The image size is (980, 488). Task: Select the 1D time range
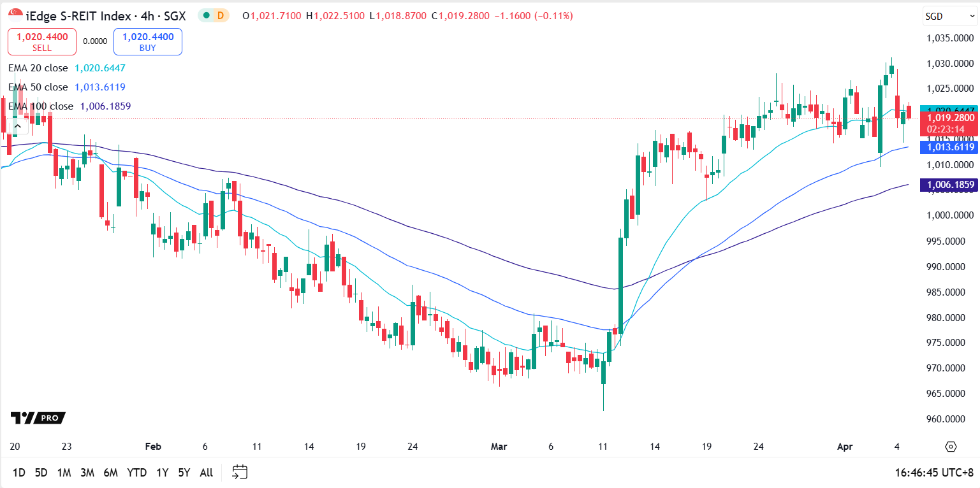[19, 473]
